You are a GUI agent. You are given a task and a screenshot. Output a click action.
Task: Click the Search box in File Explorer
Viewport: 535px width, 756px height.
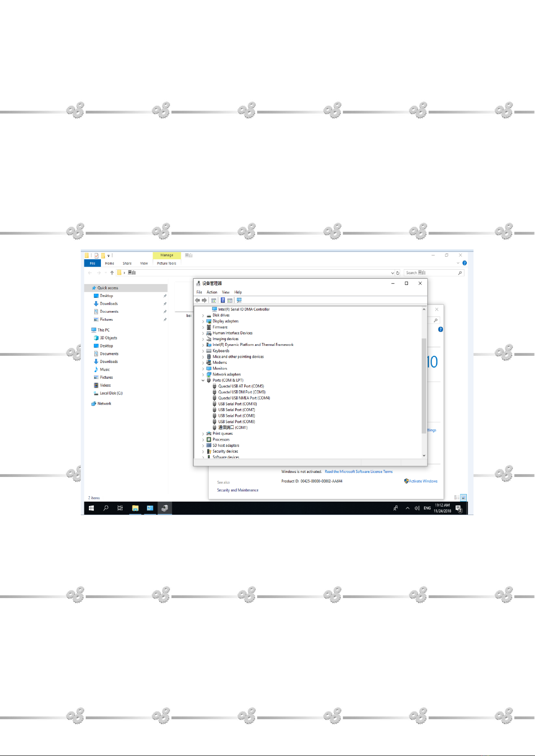[434, 273]
